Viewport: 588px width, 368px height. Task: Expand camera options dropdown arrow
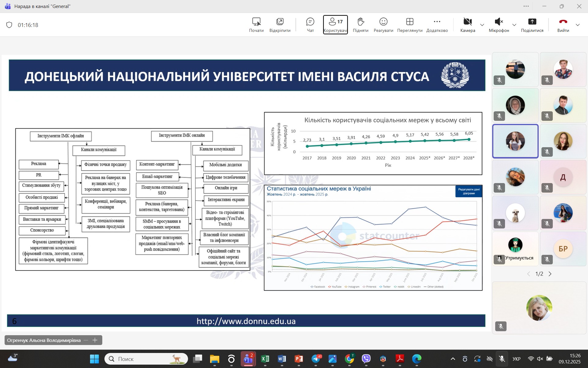point(482,25)
